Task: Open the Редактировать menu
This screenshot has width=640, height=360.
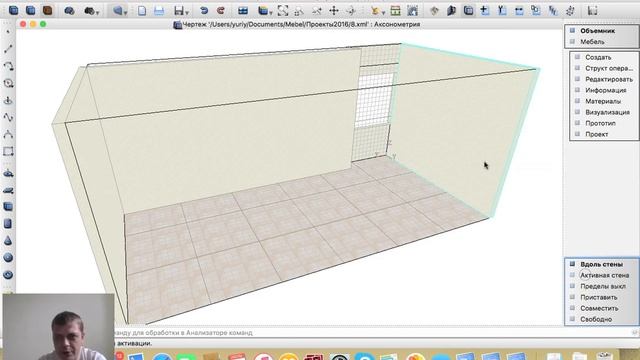Action: coord(609,79)
